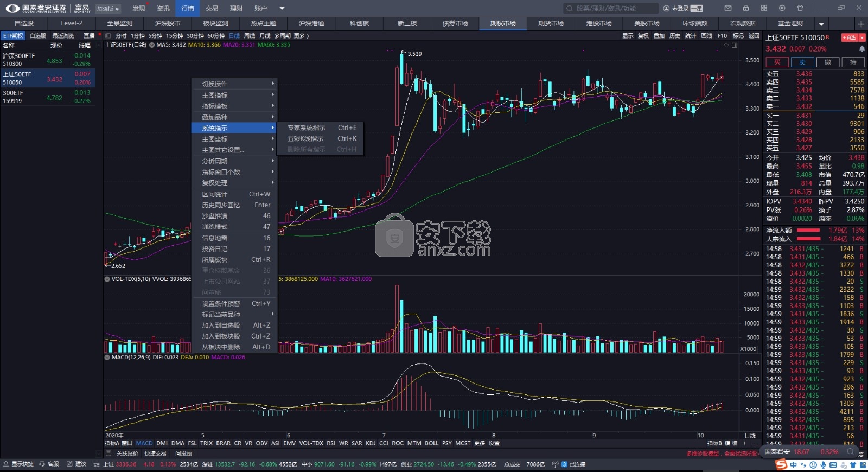Open the 交易 top menu
The image size is (868, 472).
click(212, 8)
